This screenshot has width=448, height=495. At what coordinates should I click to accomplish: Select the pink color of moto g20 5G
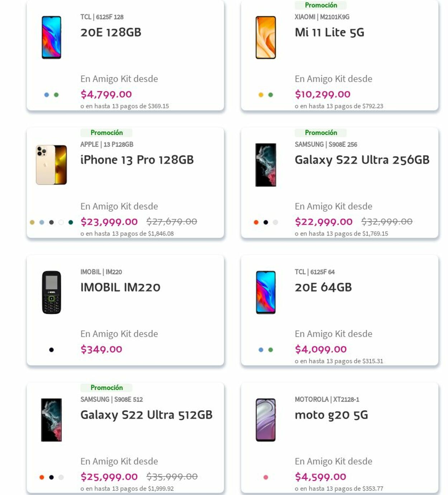pyautogui.click(x=266, y=477)
